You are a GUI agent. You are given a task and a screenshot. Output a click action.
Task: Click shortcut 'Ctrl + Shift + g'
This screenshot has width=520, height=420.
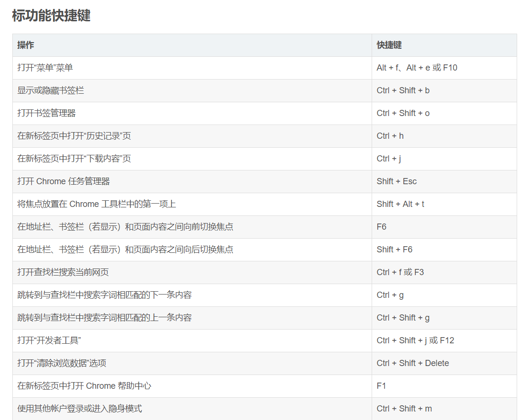[403, 318]
